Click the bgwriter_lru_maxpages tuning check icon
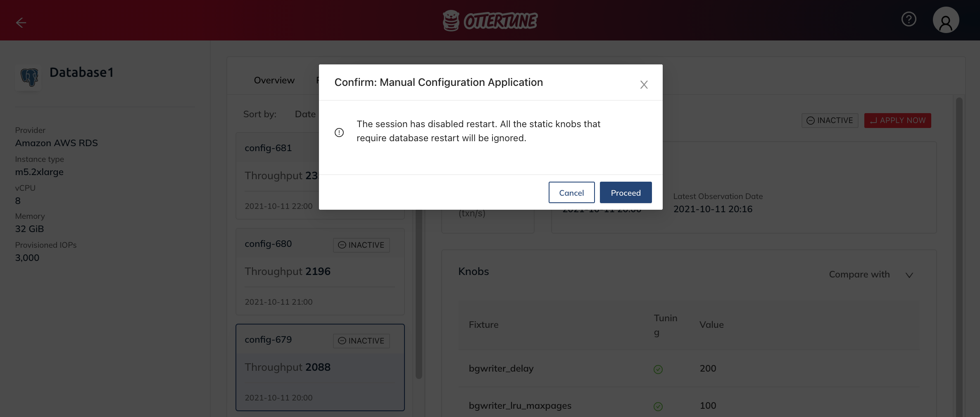Image resolution: width=980 pixels, height=417 pixels. pos(658,407)
